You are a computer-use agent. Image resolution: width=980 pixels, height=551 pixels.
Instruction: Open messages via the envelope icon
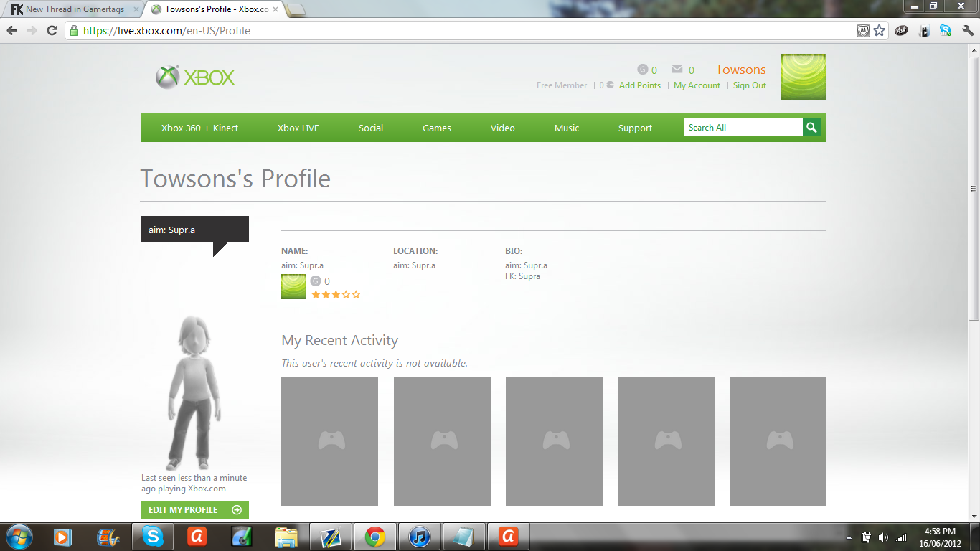677,70
